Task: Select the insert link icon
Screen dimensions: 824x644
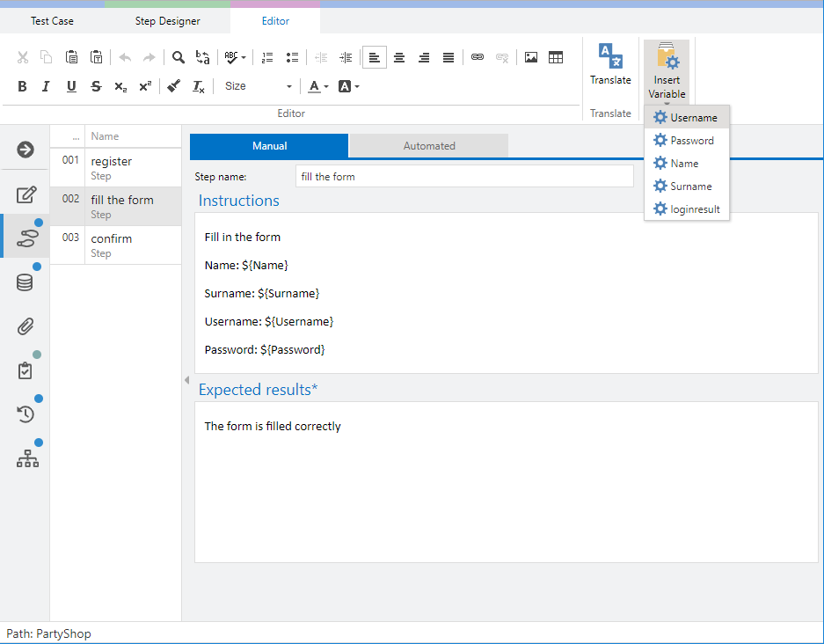Action: pyautogui.click(x=478, y=57)
